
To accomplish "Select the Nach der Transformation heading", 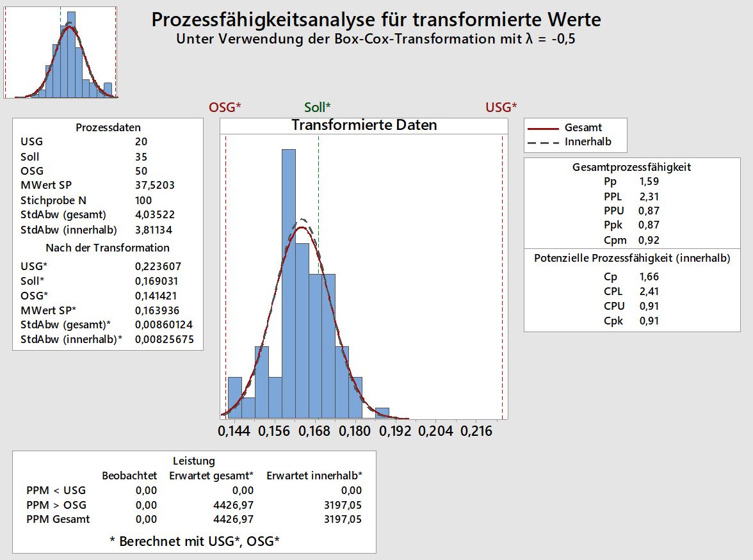I will 108,248.
